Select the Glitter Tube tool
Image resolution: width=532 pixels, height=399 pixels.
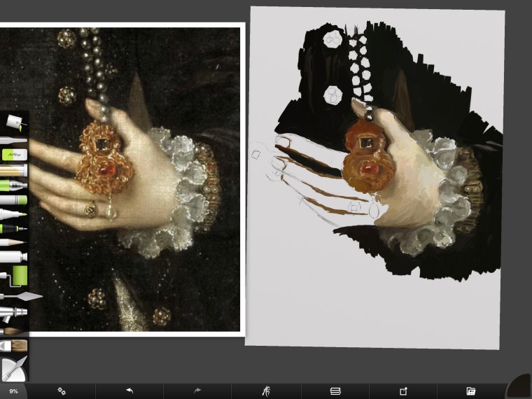pos(13,170)
